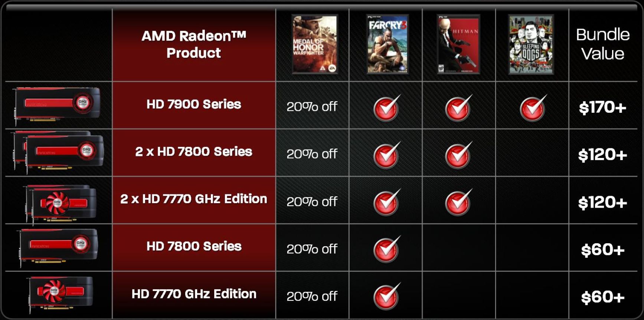Select the single HD 7800 Series card image
This screenshot has height=320, width=644.
(x=58, y=247)
